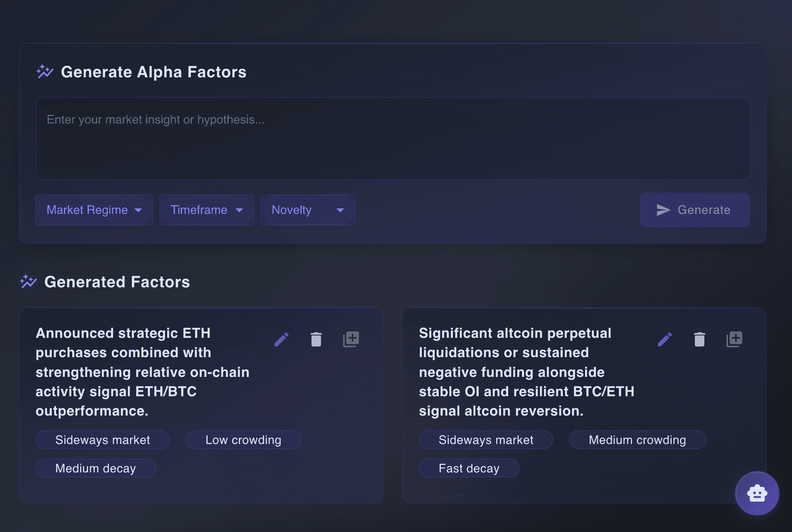This screenshot has height=532, width=792.
Task: Expand the Timeframe dropdown
Action: (206, 210)
